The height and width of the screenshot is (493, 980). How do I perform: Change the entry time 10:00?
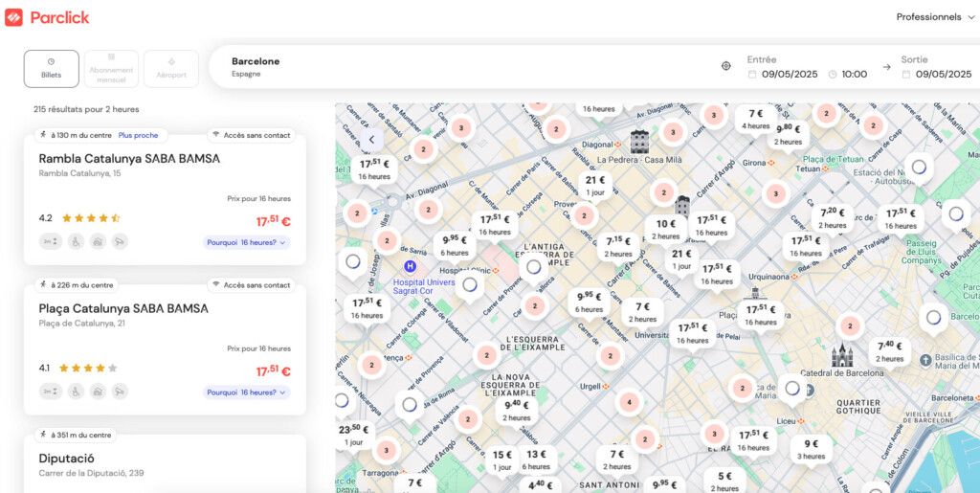pyautogui.click(x=854, y=75)
